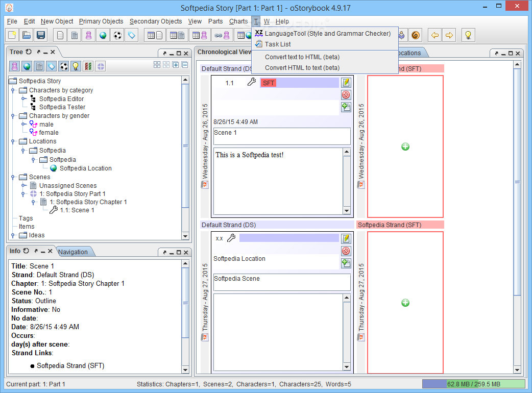This screenshot has width=532, height=393.
Task: Toggle segmented circle filter in Tree toolbar
Action: [x=101, y=66]
